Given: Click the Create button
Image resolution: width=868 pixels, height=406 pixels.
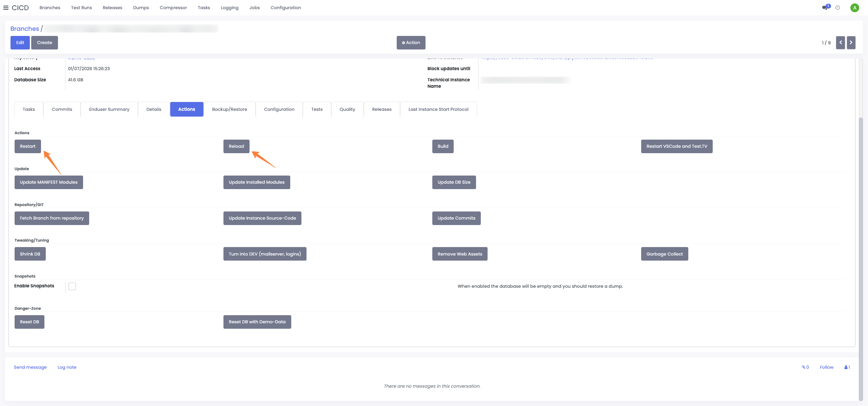Looking at the screenshot, I should tap(44, 43).
